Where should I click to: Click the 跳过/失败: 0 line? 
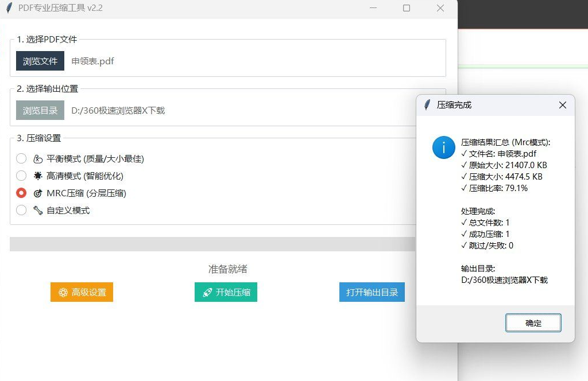click(x=487, y=246)
